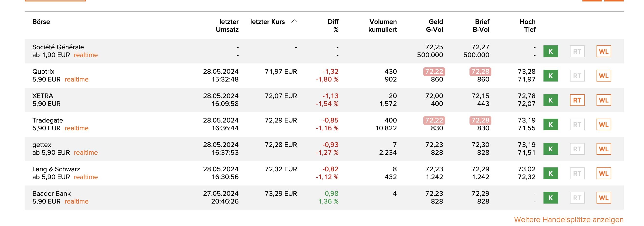Image resolution: width=644 pixels, height=226 pixels.
Task: Click K button for Baader Bank
Action: [x=551, y=198]
